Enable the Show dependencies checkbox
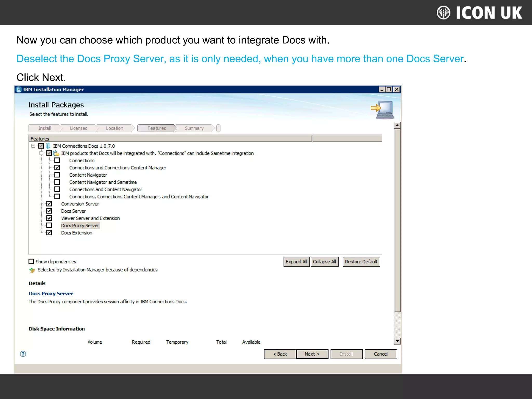This screenshot has width=532, height=399. tap(31, 261)
